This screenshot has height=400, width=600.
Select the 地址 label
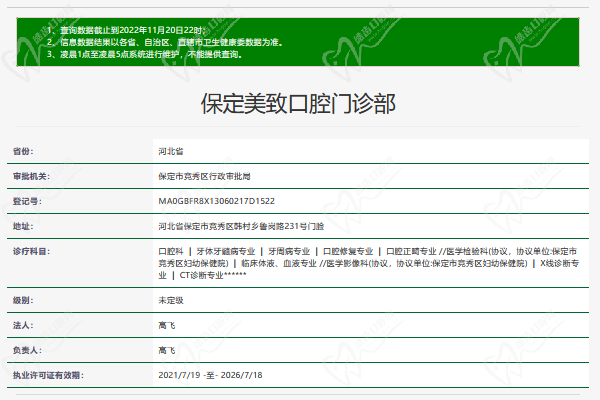[23, 226]
